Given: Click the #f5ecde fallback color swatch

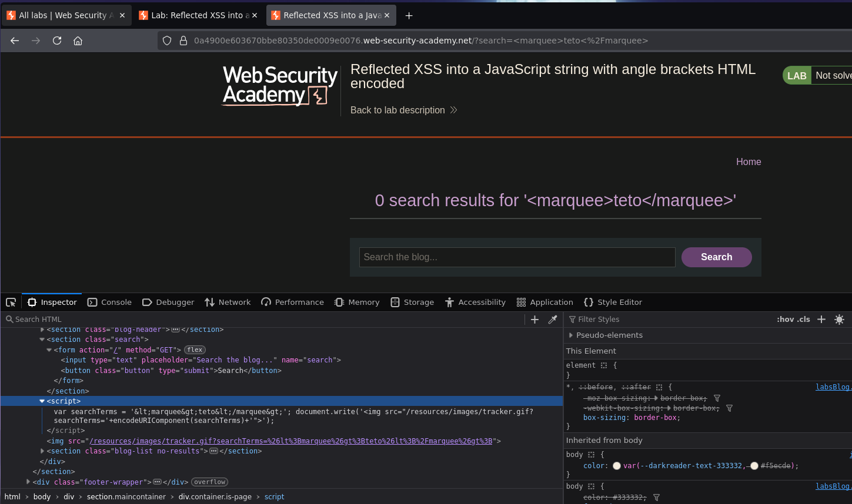Looking at the screenshot, I should [754, 466].
